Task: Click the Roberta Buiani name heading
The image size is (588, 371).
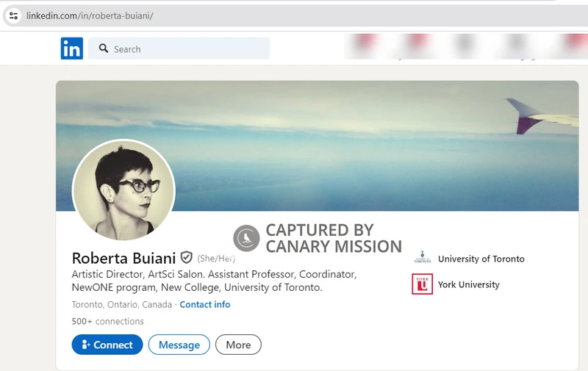Action: 123,258
